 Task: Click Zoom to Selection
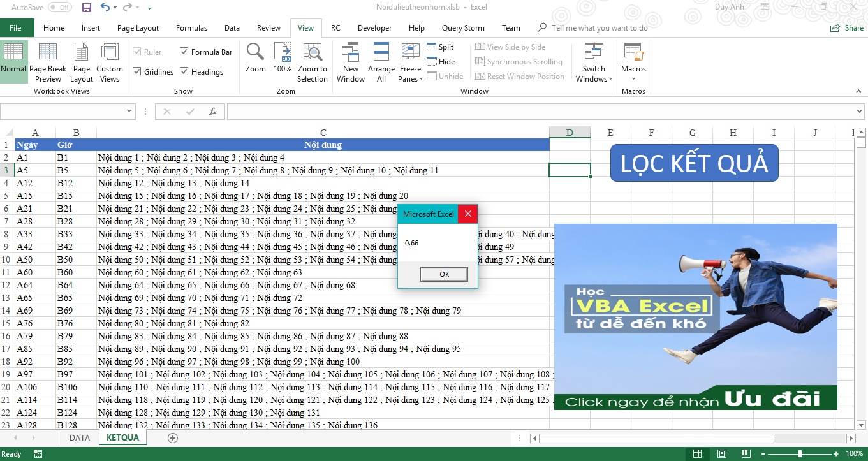(x=312, y=62)
